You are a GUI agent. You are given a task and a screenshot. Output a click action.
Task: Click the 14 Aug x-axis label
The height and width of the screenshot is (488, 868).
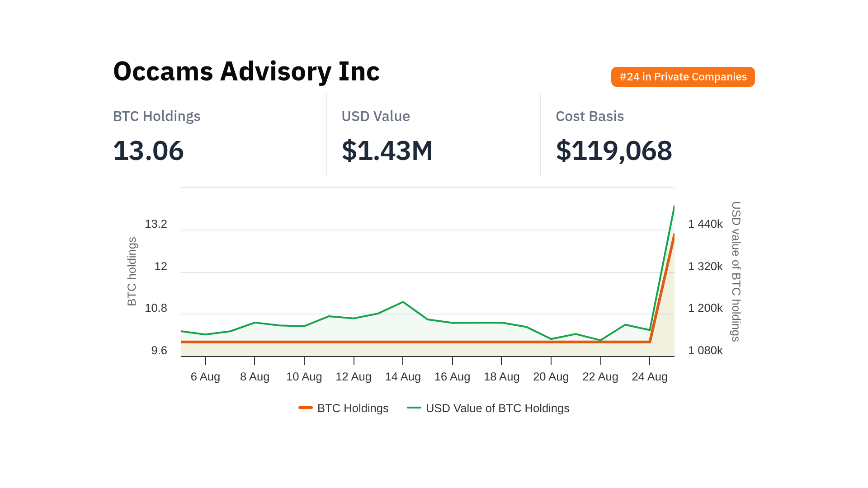click(402, 376)
